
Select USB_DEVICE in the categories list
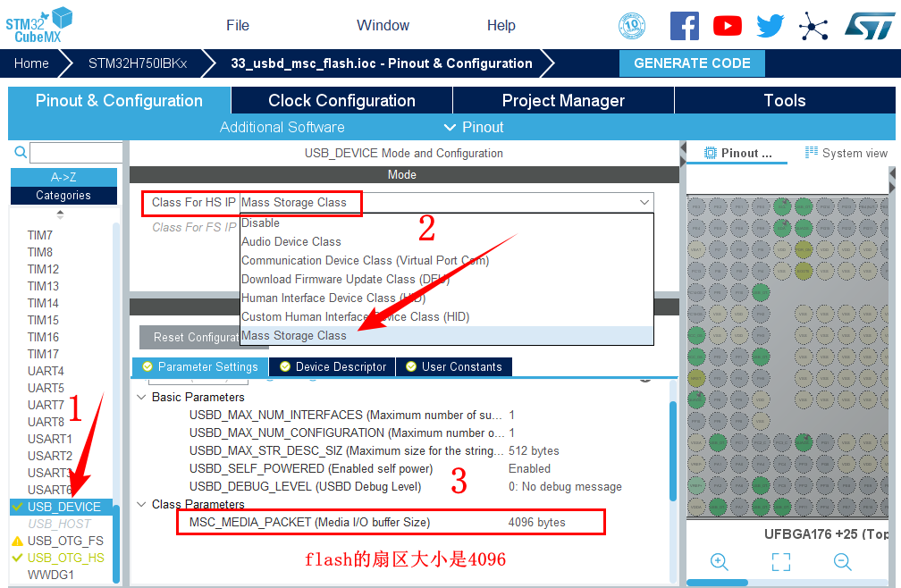coord(64,507)
